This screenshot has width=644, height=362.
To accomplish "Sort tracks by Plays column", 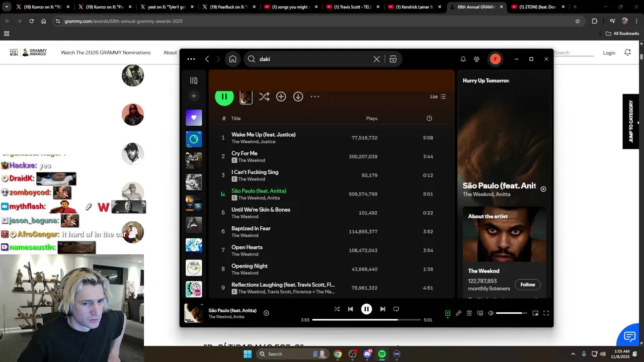I will pyautogui.click(x=371, y=118).
